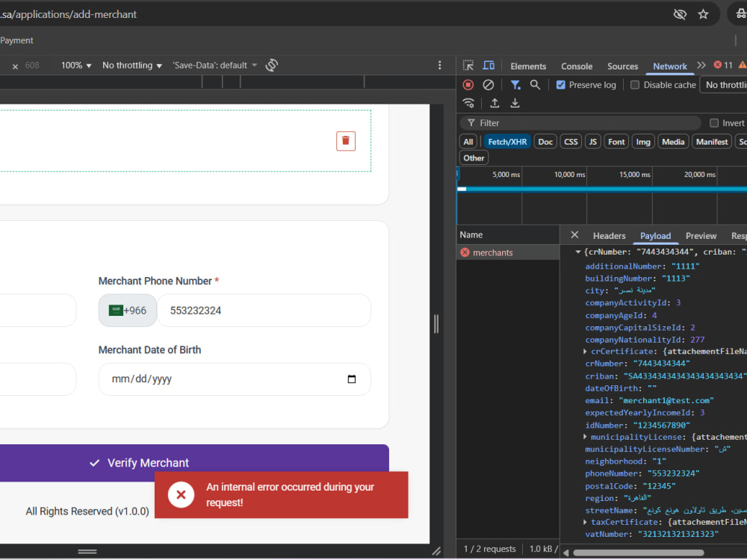Select the merchants request row

(508, 252)
